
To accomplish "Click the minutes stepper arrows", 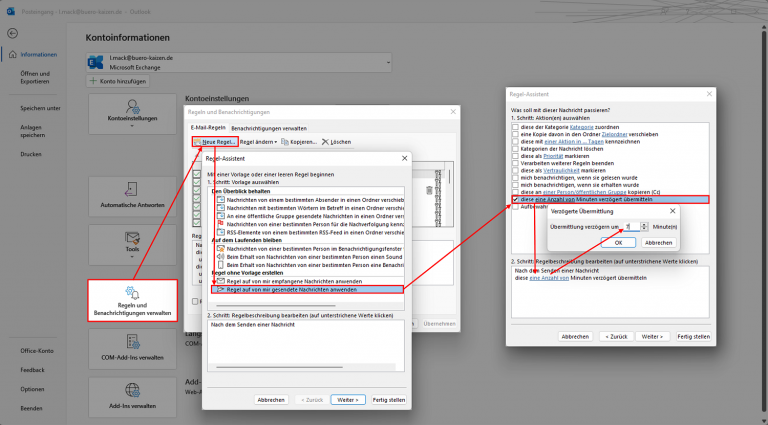I will click(642, 227).
